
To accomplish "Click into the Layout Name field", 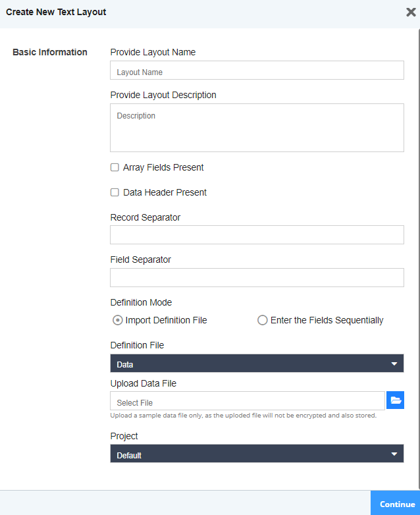I will click(x=257, y=71).
